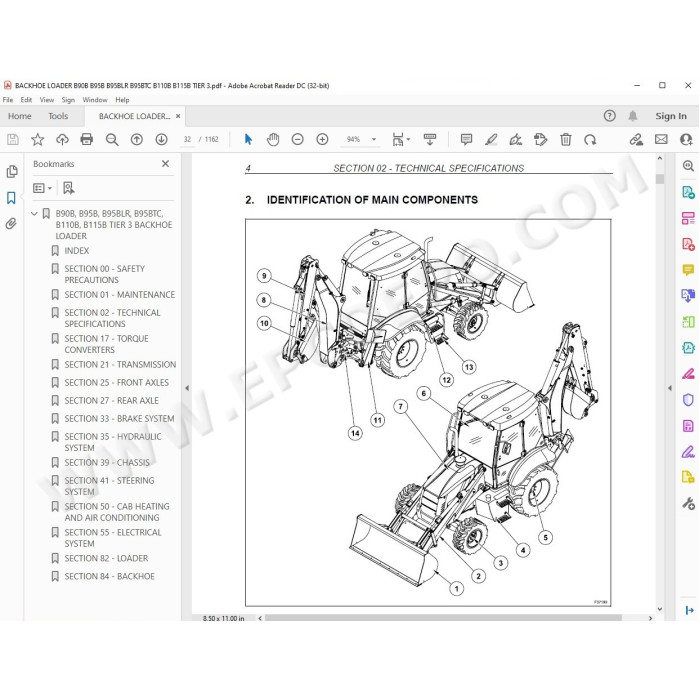This screenshot has width=700, height=700.
Task: Open the Edit menu
Action: (x=26, y=100)
